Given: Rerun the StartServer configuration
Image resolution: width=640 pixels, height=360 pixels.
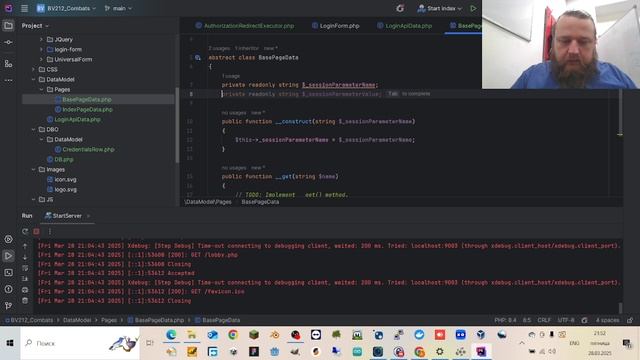Looking at the screenshot, I should pos(25,231).
